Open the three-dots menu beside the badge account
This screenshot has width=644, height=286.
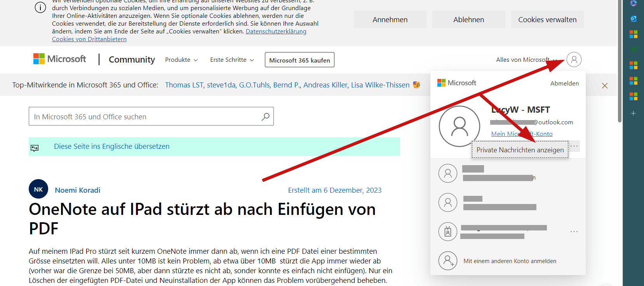pyautogui.click(x=574, y=232)
